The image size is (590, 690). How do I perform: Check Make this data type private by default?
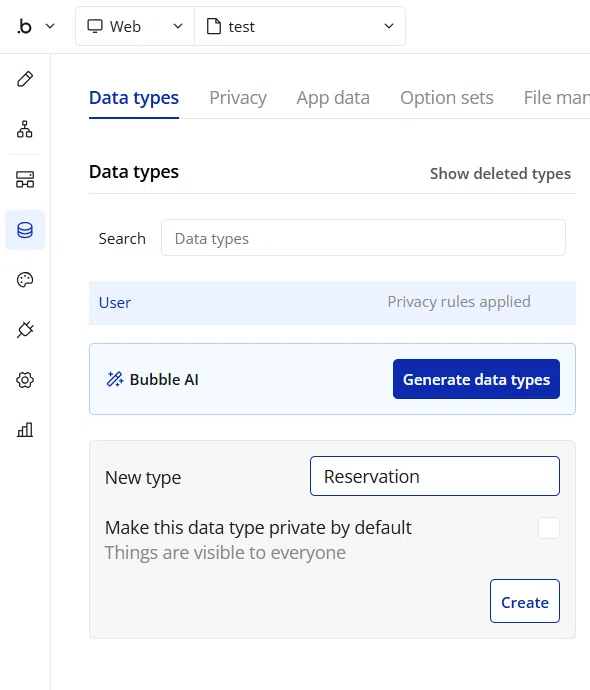[549, 528]
